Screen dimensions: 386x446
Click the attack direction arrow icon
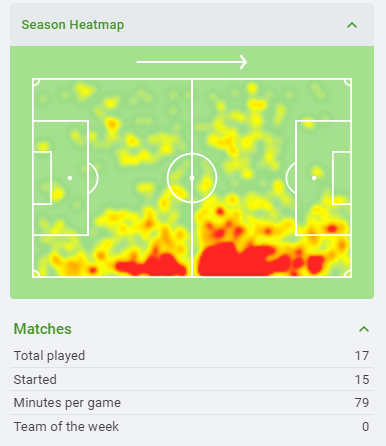point(192,62)
